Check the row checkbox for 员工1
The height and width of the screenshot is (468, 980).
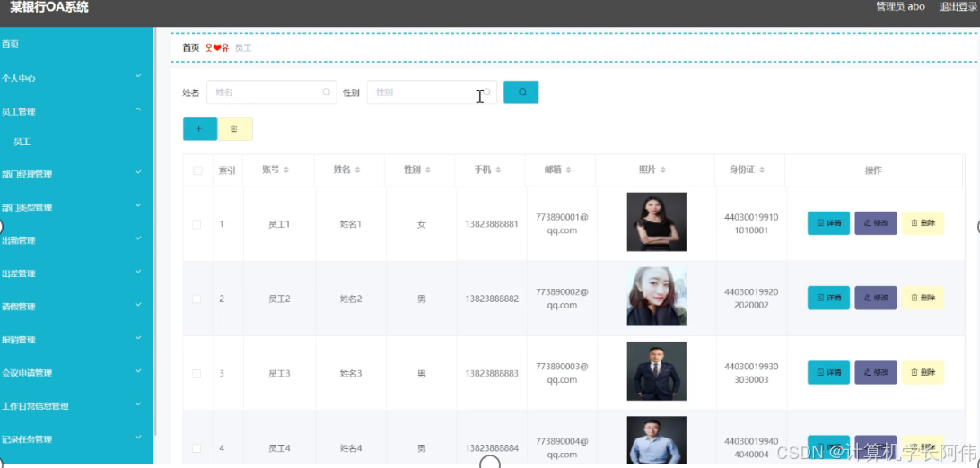(x=197, y=224)
